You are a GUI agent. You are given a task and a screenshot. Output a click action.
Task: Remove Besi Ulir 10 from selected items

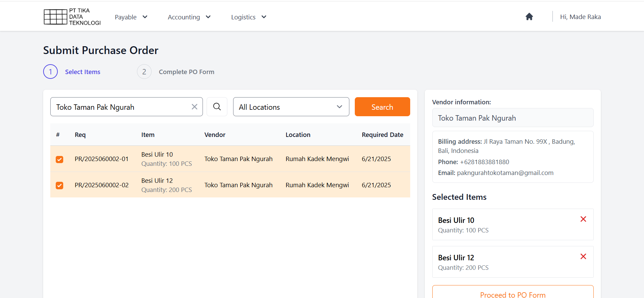583,219
